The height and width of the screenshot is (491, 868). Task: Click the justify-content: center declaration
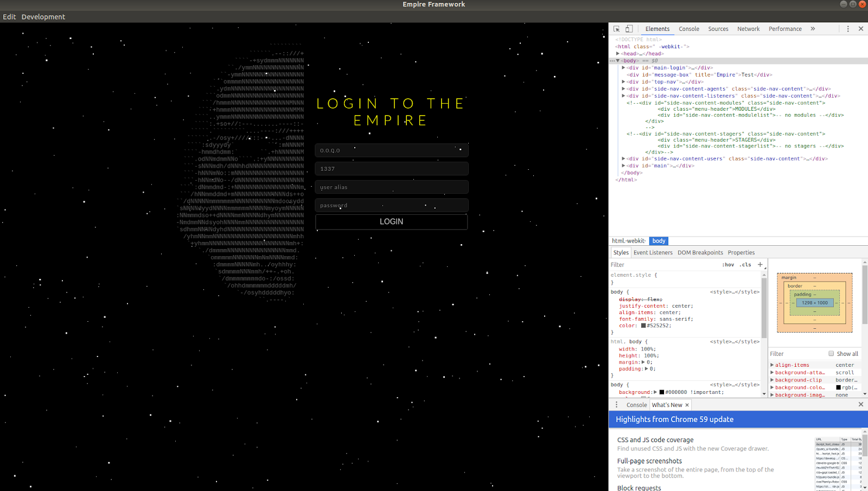pos(656,306)
